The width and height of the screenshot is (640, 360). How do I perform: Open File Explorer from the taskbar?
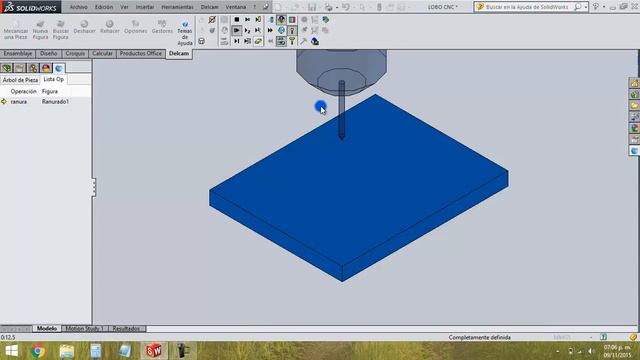coord(67,351)
